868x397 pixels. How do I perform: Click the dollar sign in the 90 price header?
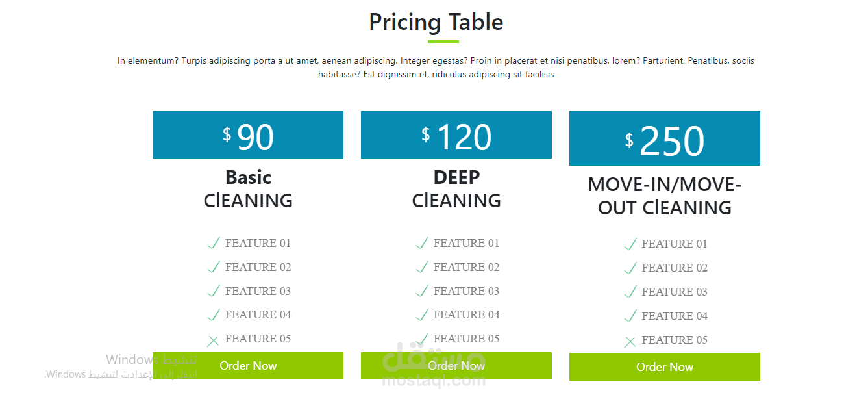click(227, 134)
